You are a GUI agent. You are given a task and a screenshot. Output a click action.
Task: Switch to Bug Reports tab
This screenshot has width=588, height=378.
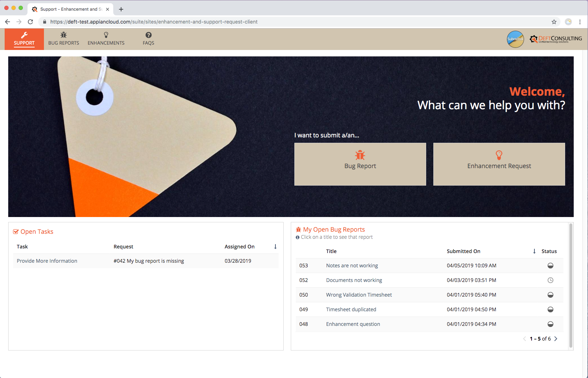point(64,39)
